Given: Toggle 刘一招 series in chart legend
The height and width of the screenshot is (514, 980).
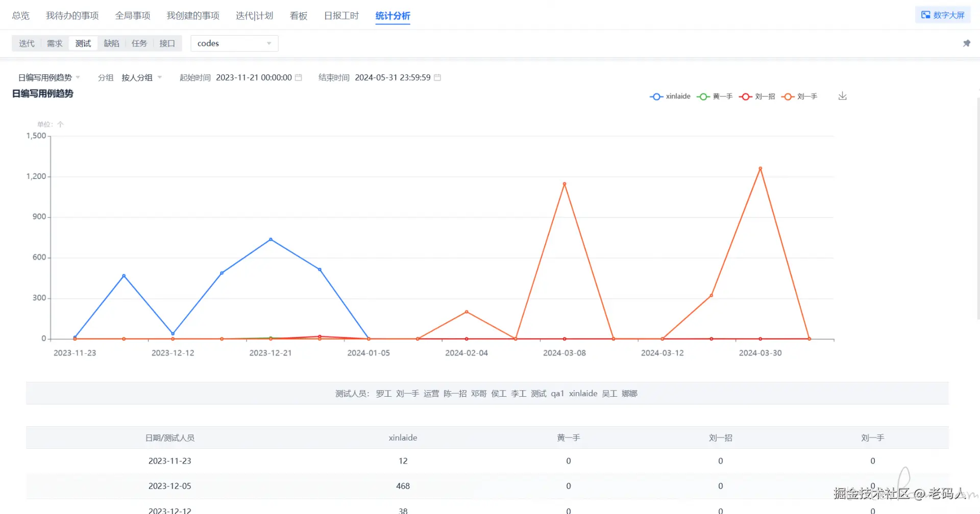Looking at the screenshot, I should click(x=757, y=96).
